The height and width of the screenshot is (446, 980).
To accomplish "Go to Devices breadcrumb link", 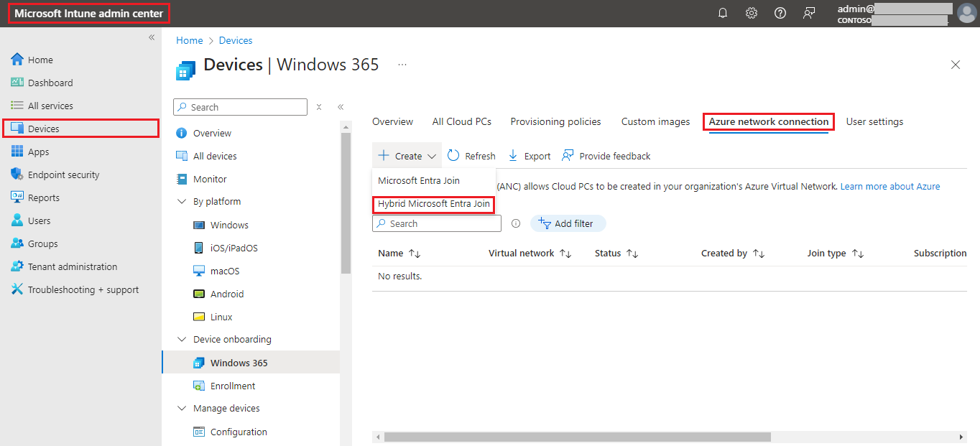I will click(236, 40).
